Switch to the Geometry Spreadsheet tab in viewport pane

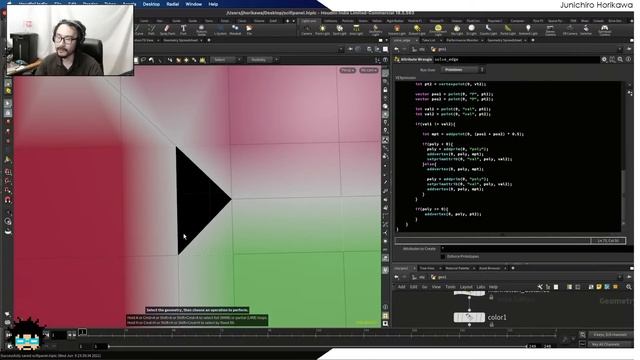click(180, 40)
